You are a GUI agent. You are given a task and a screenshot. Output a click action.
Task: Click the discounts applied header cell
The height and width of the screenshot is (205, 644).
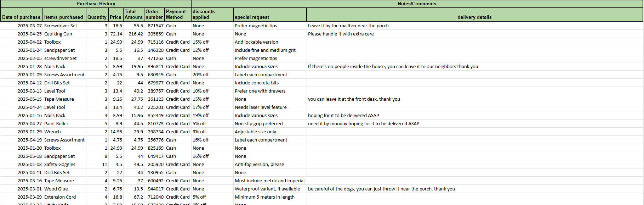pyautogui.click(x=212, y=14)
